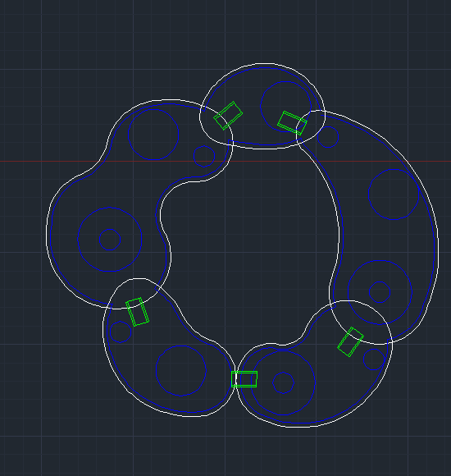This screenshot has width=451, height=476.
Task: Pick the green rectangle in lower-left overlap
Action: click(138, 312)
